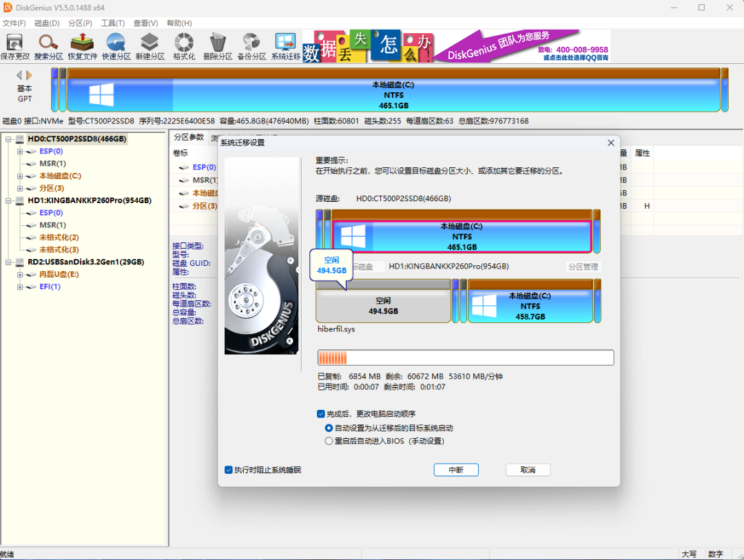Expand 本地磁盘(C:) node in tree
Screen dimensions: 744x560
20,176
